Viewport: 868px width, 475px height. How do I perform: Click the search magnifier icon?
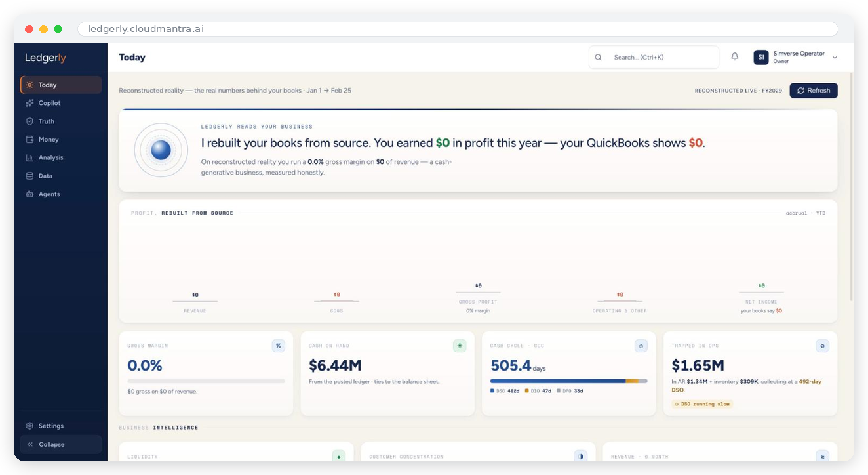[598, 57]
